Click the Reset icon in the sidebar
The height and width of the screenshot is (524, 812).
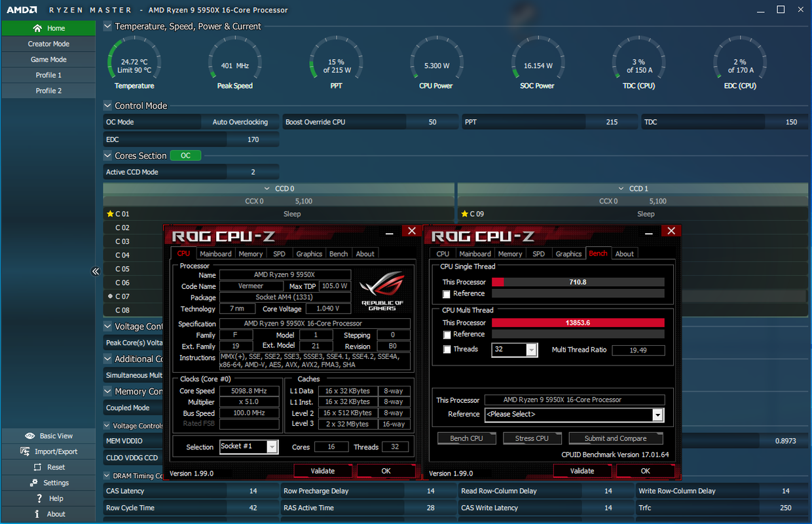[x=38, y=467]
